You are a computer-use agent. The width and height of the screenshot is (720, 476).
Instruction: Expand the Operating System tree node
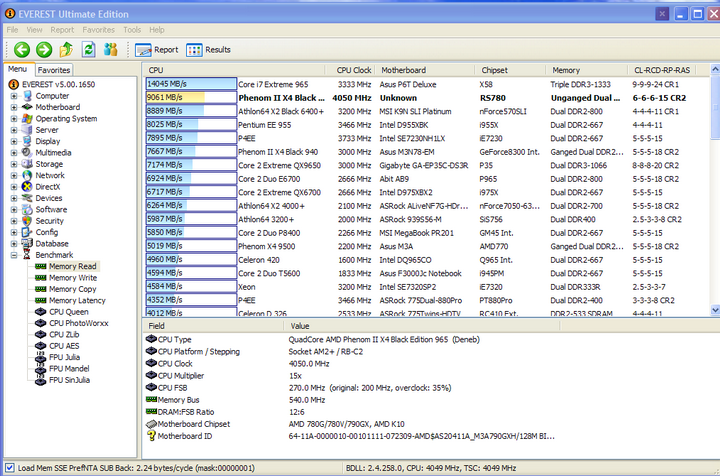(x=14, y=119)
